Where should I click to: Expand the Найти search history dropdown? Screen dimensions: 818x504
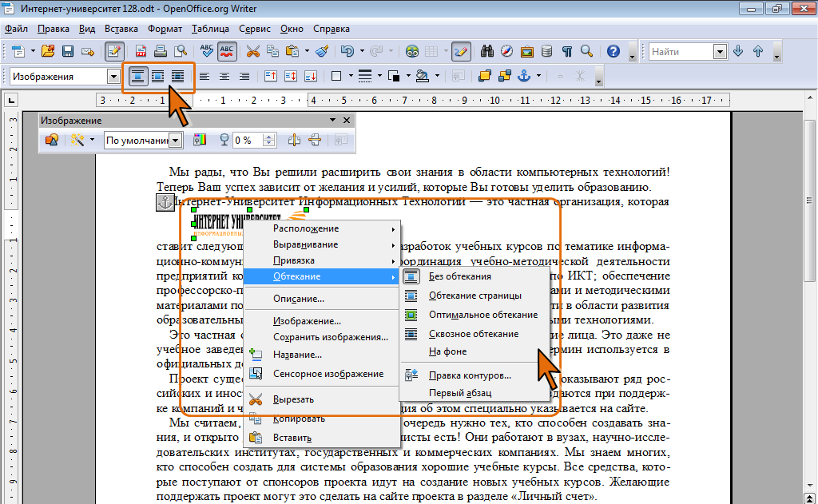720,52
